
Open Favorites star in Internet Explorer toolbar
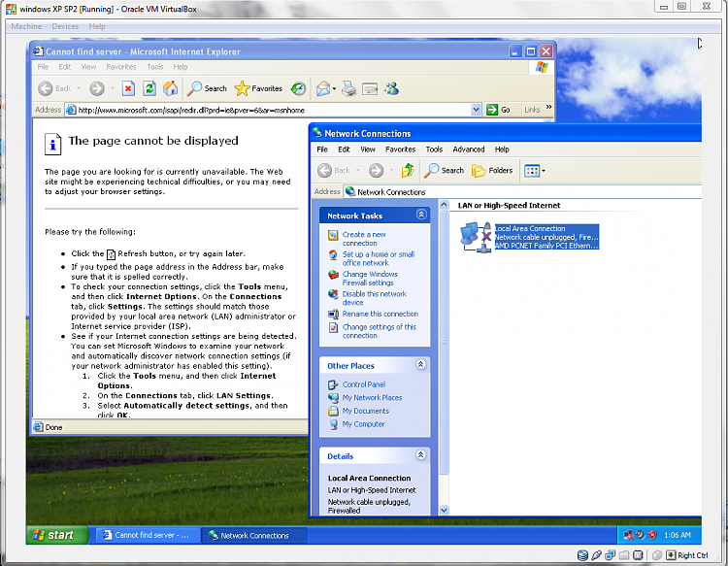click(x=258, y=88)
